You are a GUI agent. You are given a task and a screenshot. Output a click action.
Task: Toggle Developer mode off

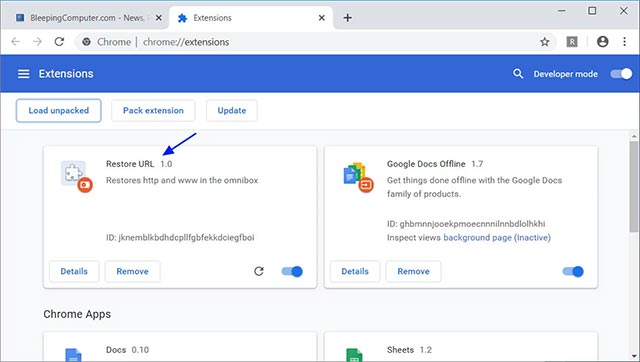(x=621, y=74)
